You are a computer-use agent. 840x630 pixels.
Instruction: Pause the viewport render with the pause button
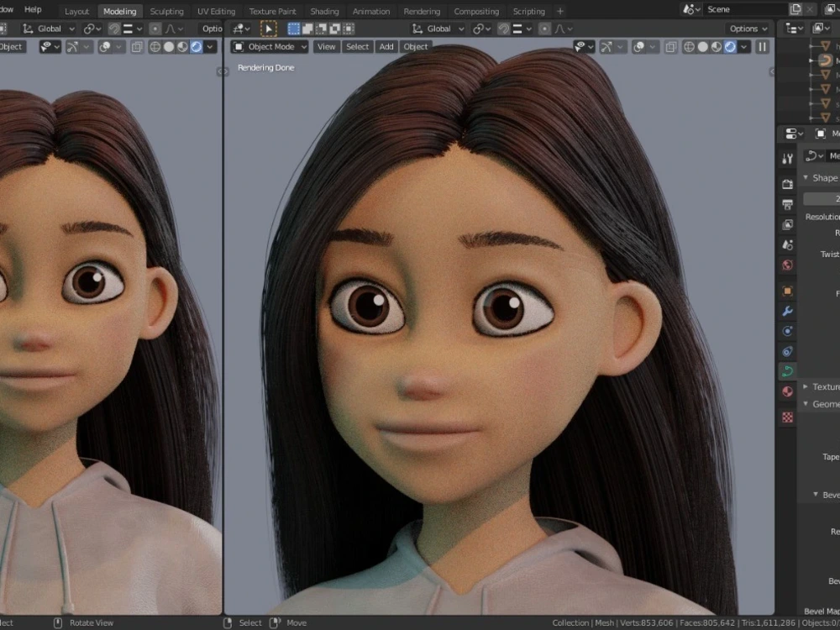[762, 47]
